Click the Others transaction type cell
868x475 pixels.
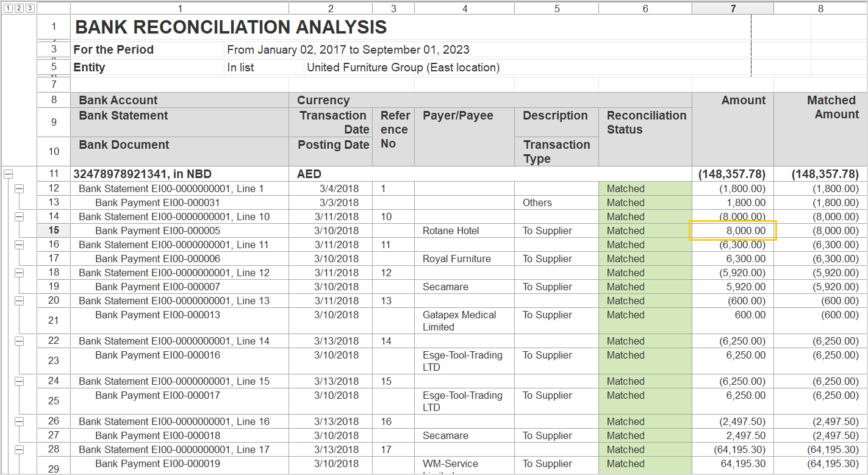click(557, 202)
